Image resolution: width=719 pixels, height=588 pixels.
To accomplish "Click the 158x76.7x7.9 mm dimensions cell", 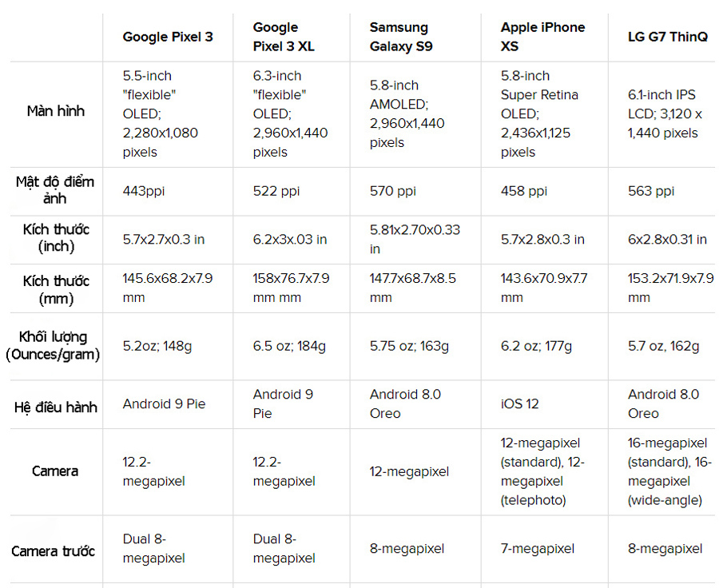I will [x=291, y=288].
